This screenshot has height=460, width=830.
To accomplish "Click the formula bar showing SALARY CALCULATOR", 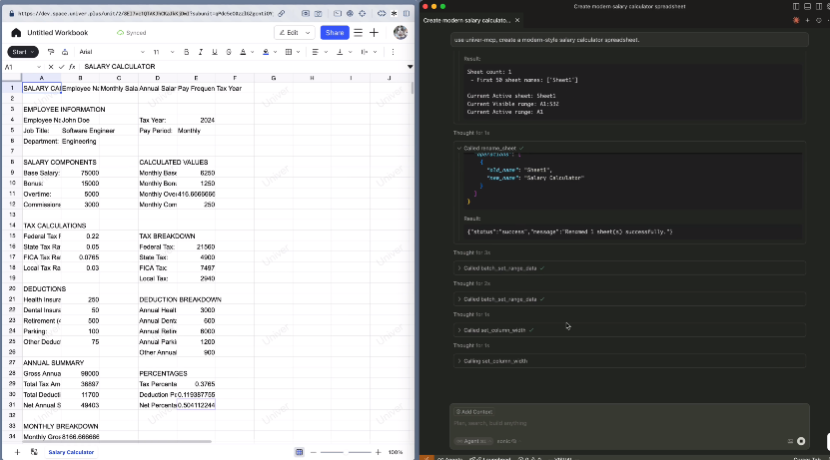I will (243, 67).
